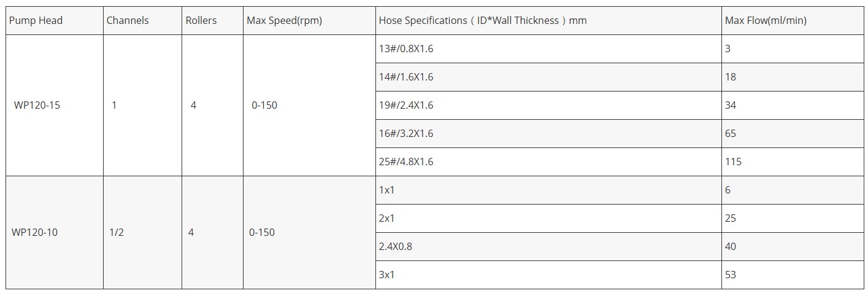
Task: Select the Max Speed(rpm) column header
Action: pyautogui.click(x=284, y=21)
